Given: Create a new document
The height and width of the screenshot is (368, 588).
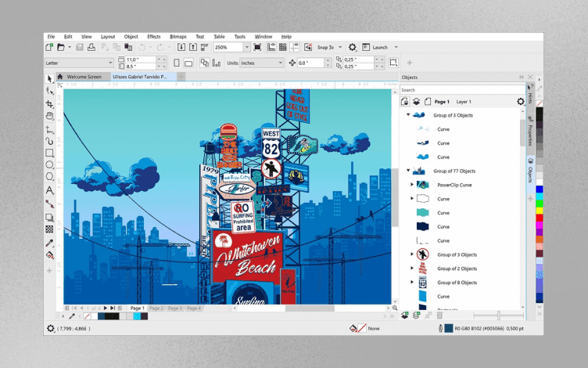Looking at the screenshot, I should tap(49, 47).
